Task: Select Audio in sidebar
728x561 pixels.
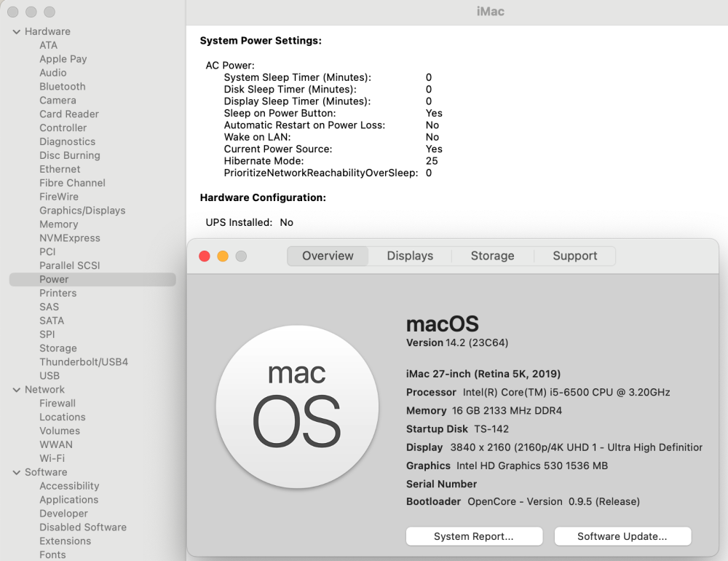Action: 53,73
